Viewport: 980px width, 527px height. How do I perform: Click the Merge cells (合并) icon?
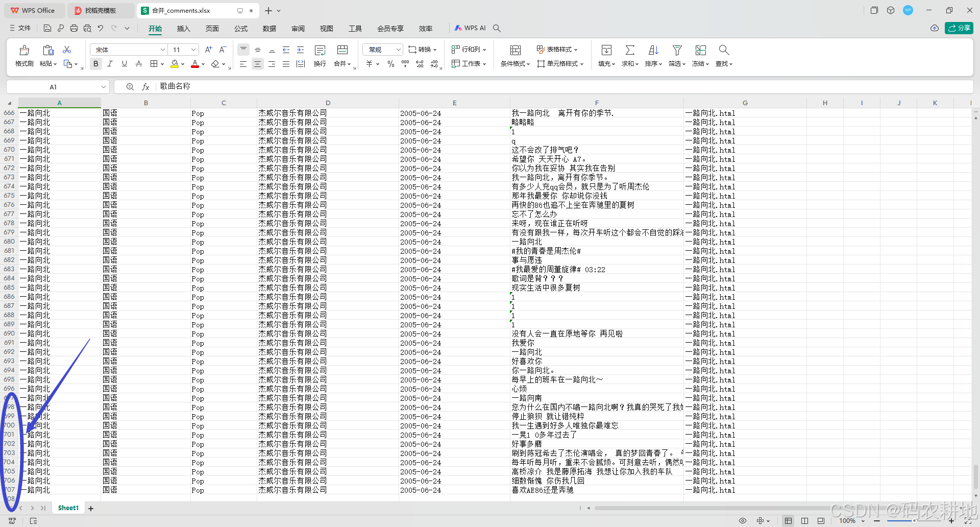point(342,50)
